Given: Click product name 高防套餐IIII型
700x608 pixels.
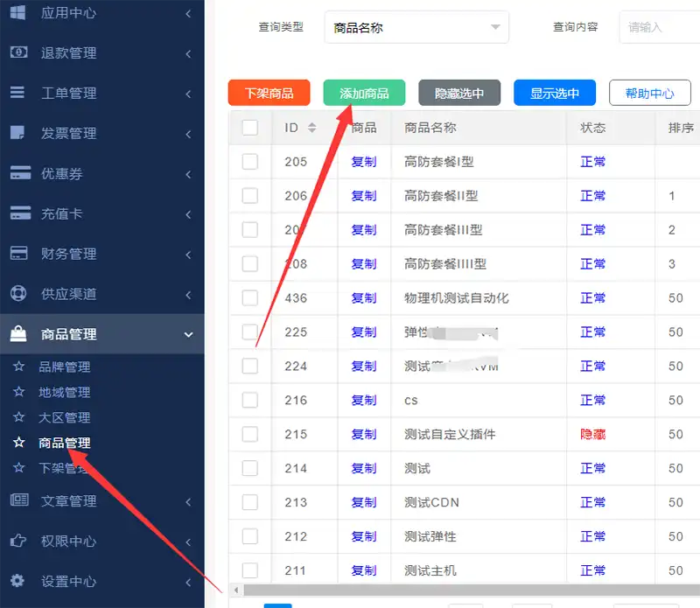Looking at the screenshot, I should [445, 264].
